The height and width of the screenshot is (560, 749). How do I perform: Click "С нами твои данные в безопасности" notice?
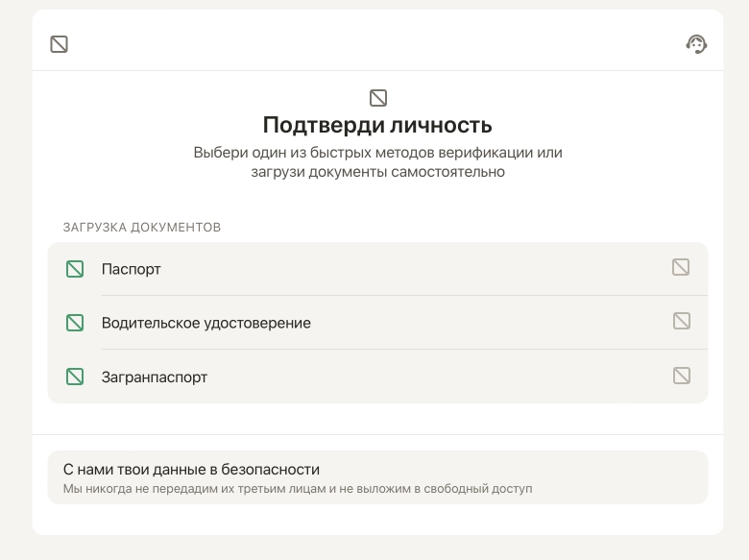click(377, 477)
